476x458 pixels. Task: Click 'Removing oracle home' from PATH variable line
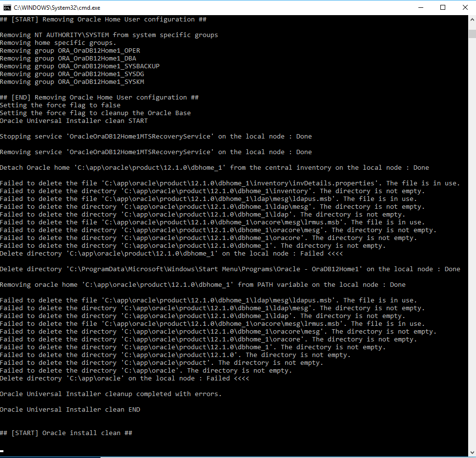(x=203, y=285)
